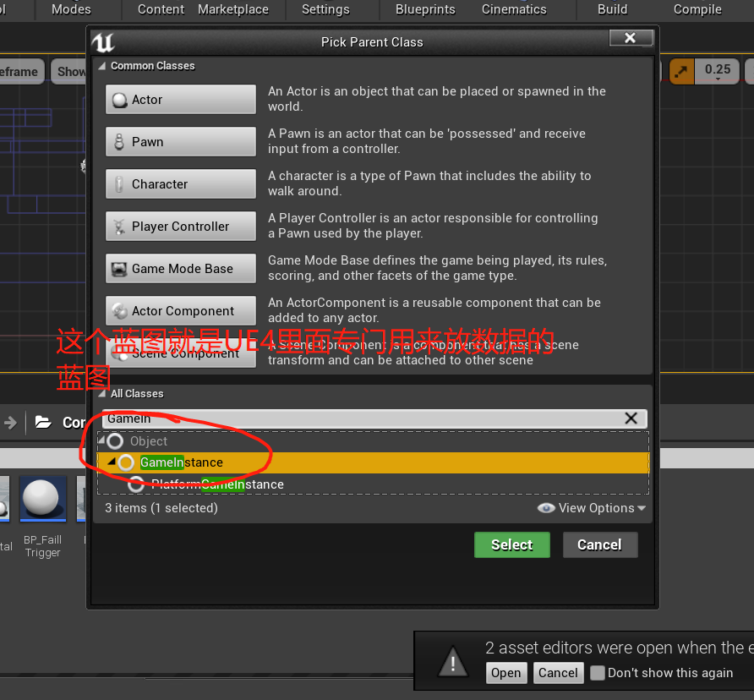
Task: Click the Actor Component icon
Action: (x=119, y=311)
